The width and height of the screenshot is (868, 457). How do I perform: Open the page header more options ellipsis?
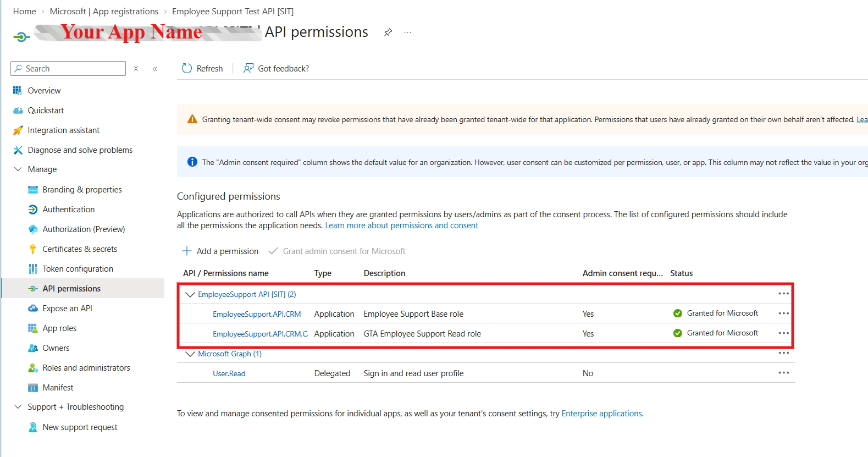(408, 32)
